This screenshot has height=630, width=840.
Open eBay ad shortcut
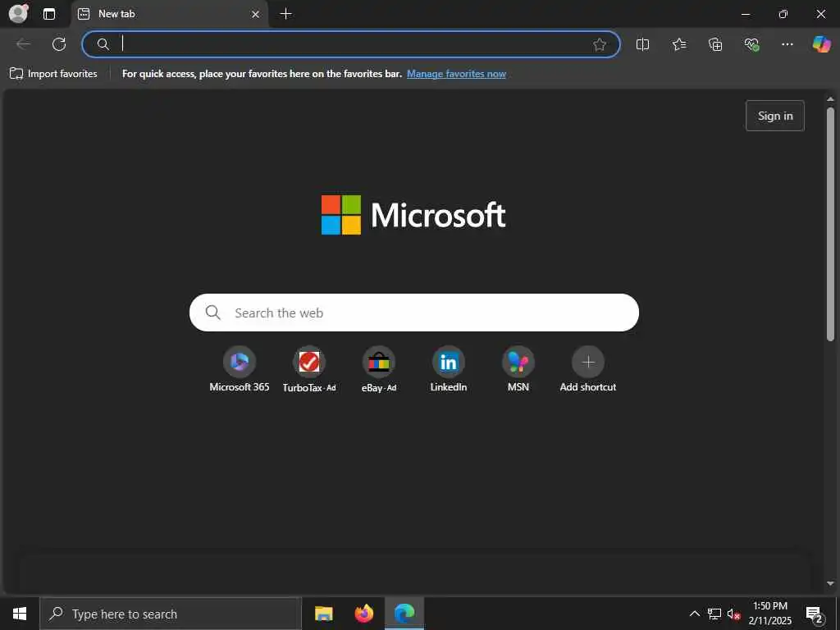[x=379, y=370]
